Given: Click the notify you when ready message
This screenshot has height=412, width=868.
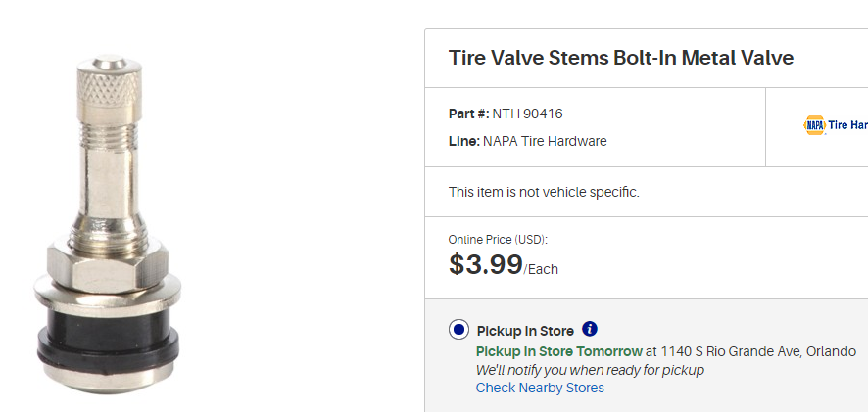Looking at the screenshot, I should [x=590, y=370].
